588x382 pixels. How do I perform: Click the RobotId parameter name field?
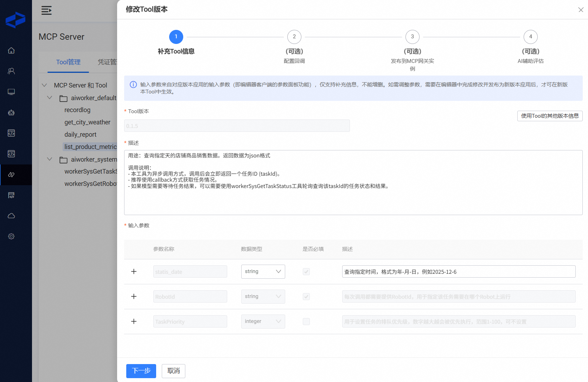coord(190,297)
